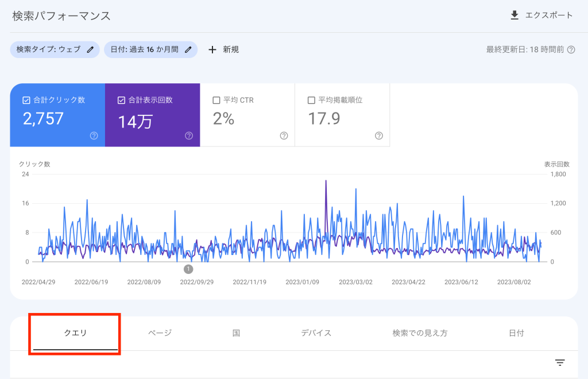This screenshot has height=379, width=588.
Task: Open the table filter rows icon
Action: pyautogui.click(x=560, y=362)
